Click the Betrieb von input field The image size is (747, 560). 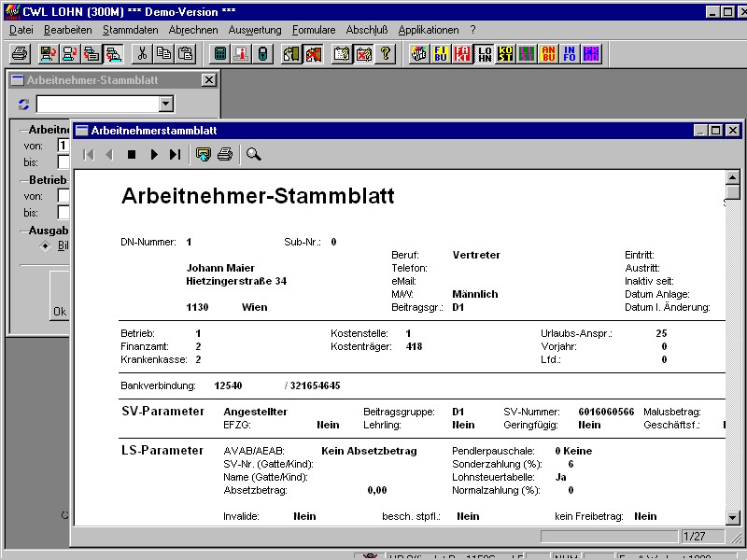click(x=63, y=196)
